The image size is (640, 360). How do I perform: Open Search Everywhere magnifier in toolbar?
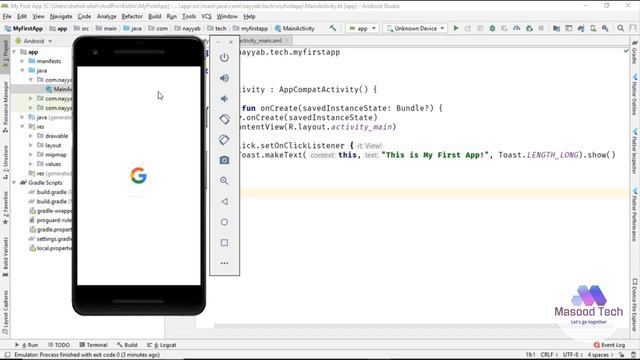pos(620,28)
